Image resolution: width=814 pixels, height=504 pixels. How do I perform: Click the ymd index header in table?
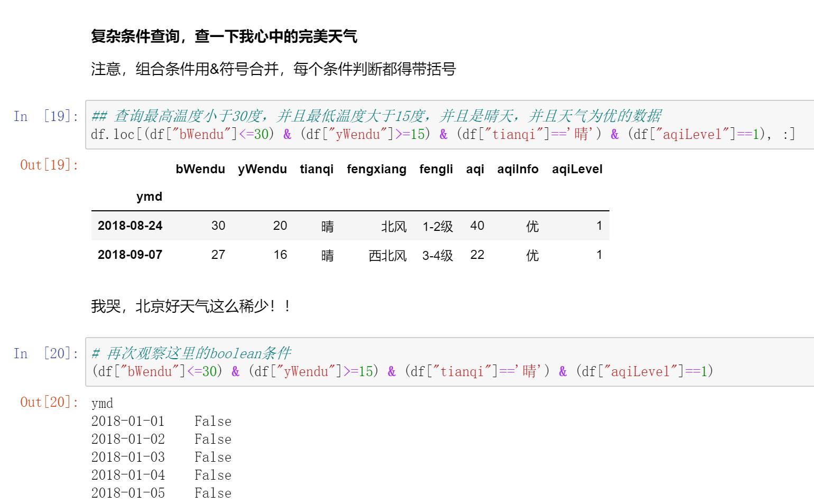149,197
